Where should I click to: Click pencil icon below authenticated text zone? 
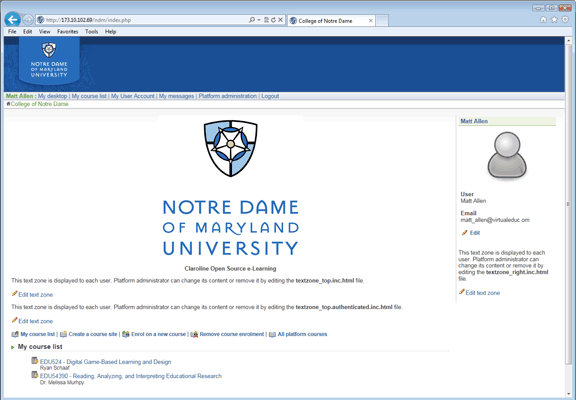15,320
